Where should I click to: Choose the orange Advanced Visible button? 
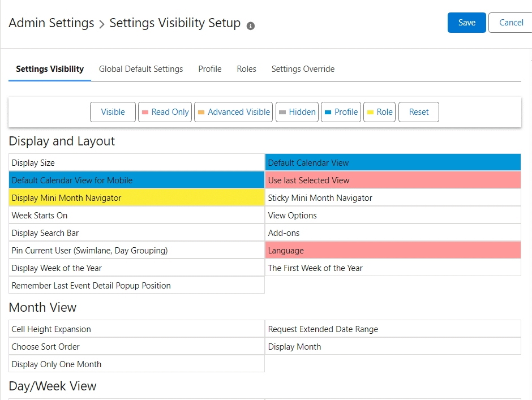tap(233, 112)
